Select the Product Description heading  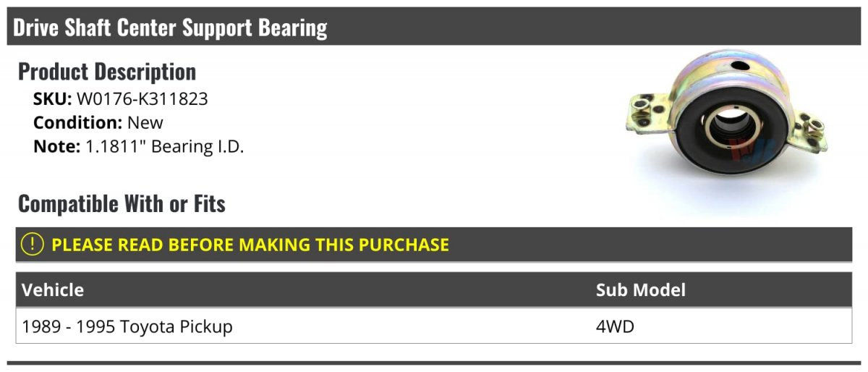106,72
